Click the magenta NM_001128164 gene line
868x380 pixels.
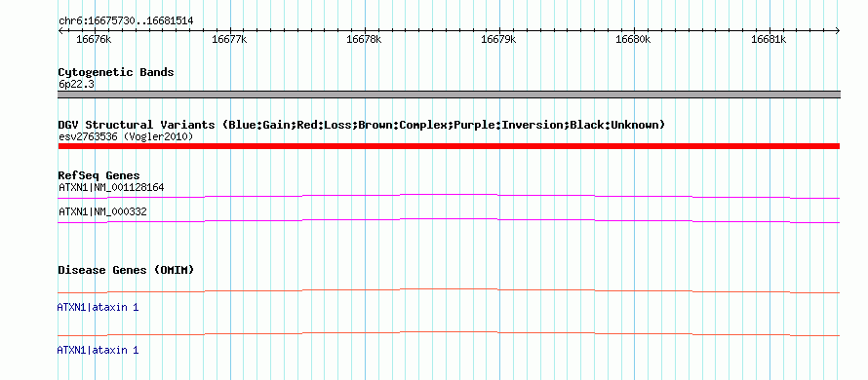(449, 196)
